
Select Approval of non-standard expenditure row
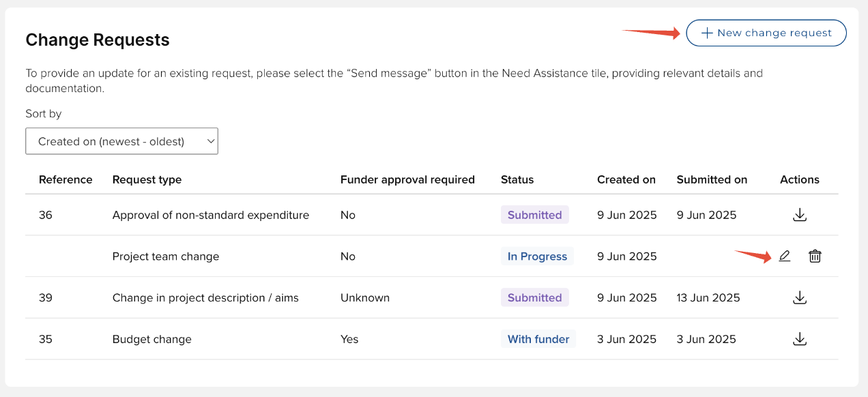[x=210, y=215]
